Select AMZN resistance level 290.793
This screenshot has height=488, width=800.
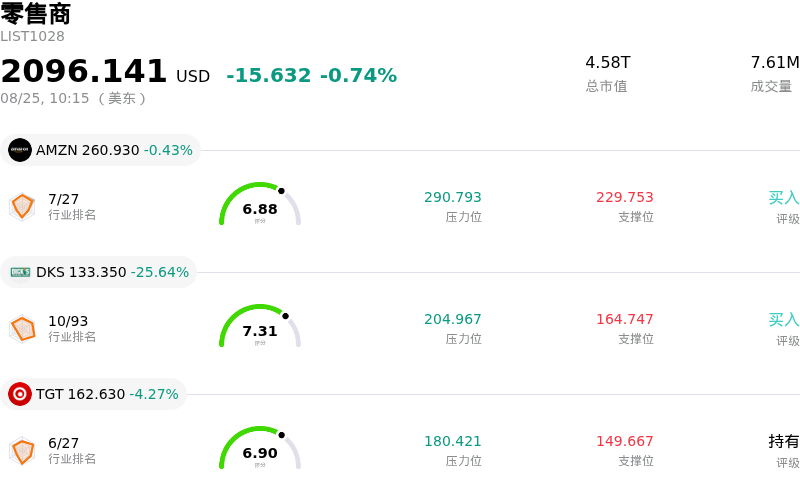453,197
